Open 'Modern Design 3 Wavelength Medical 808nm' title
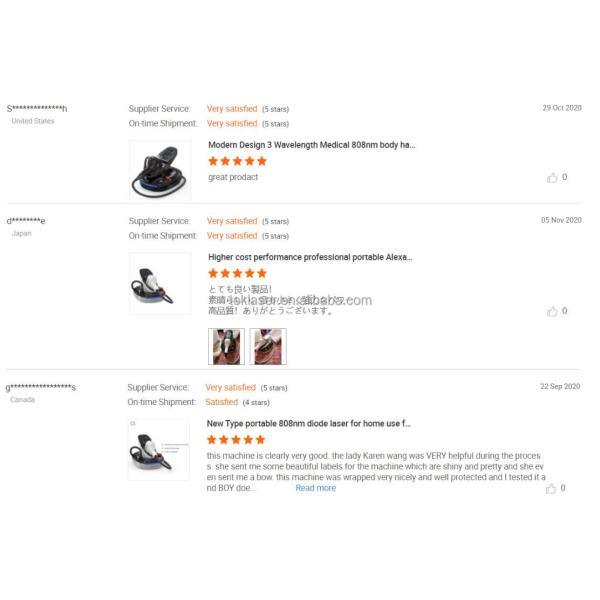The width and height of the screenshot is (600, 600). (x=311, y=145)
